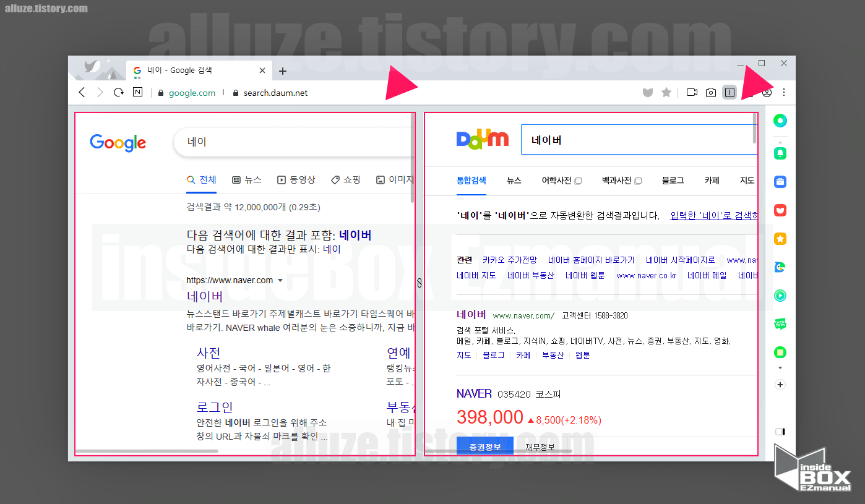Select Daum 뉴스 tab
This screenshot has height=504, width=865.
pyautogui.click(x=514, y=181)
